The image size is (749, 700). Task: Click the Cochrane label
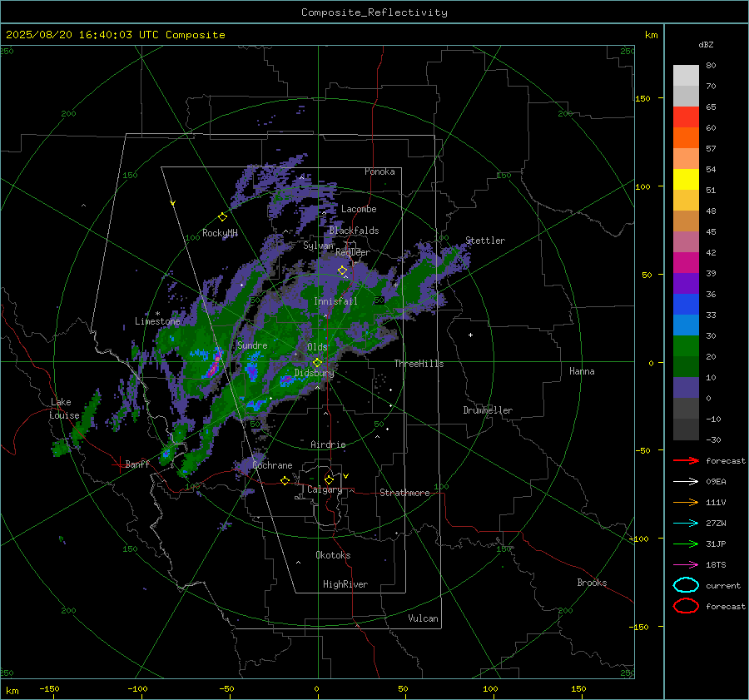click(272, 465)
